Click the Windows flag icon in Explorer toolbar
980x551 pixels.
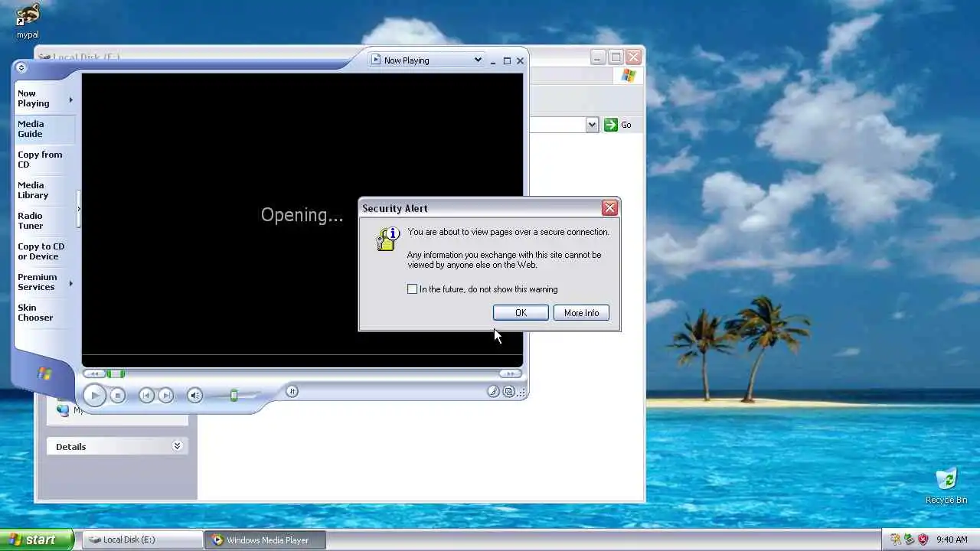pyautogui.click(x=629, y=75)
